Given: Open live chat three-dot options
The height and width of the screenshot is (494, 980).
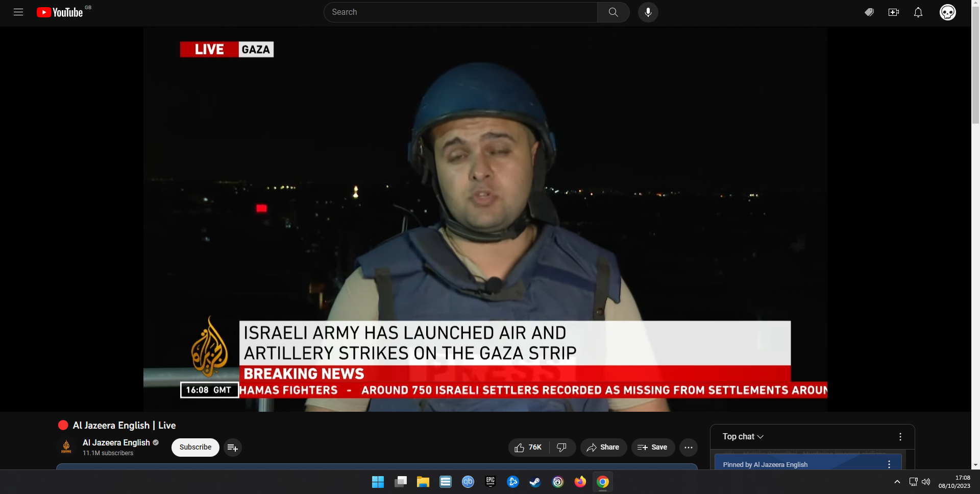Looking at the screenshot, I should point(900,437).
